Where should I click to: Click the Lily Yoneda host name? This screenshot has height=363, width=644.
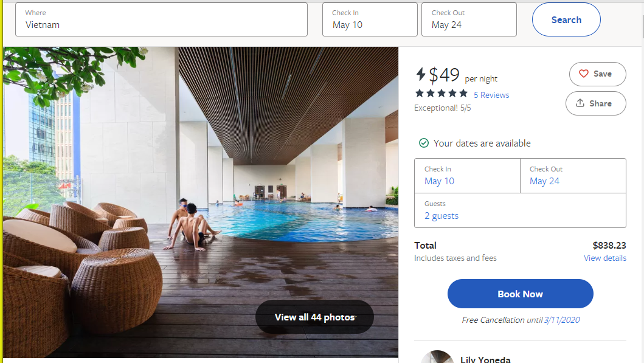[x=485, y=359]
